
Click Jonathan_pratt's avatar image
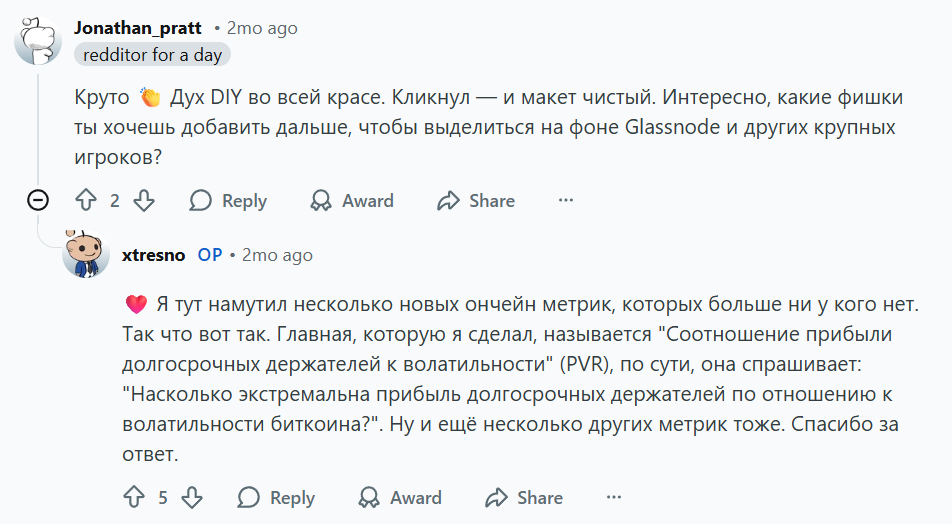[x=37, y=40]
